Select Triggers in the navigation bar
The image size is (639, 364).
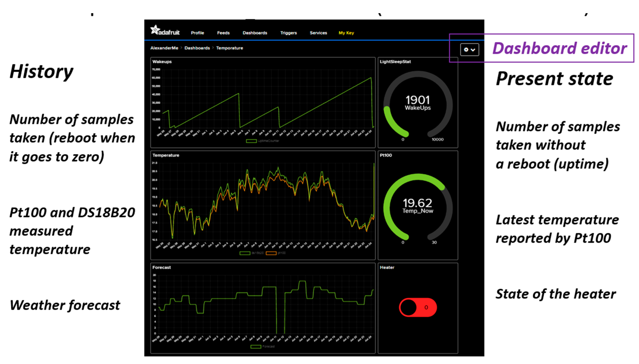pyautogui.click(x=289, y=33)
